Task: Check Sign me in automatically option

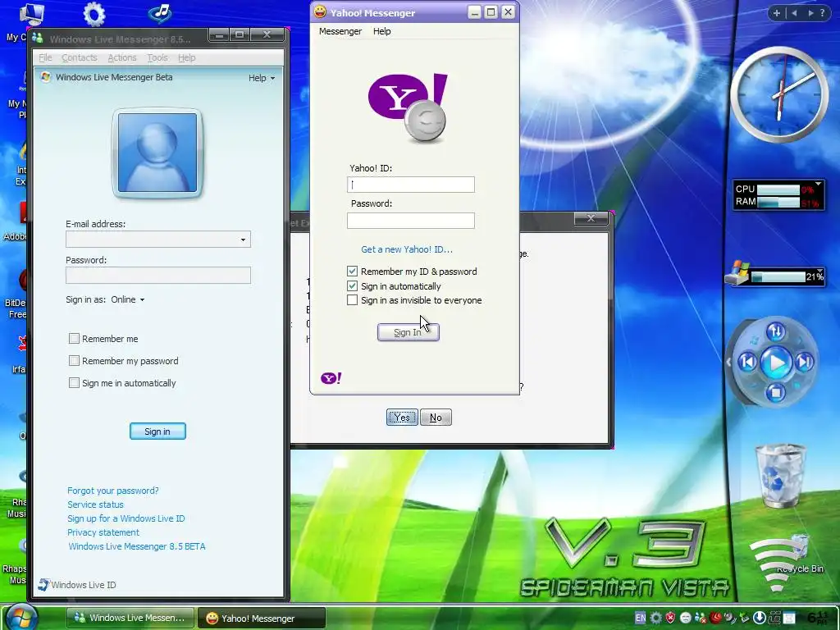Action: (74, 382)
